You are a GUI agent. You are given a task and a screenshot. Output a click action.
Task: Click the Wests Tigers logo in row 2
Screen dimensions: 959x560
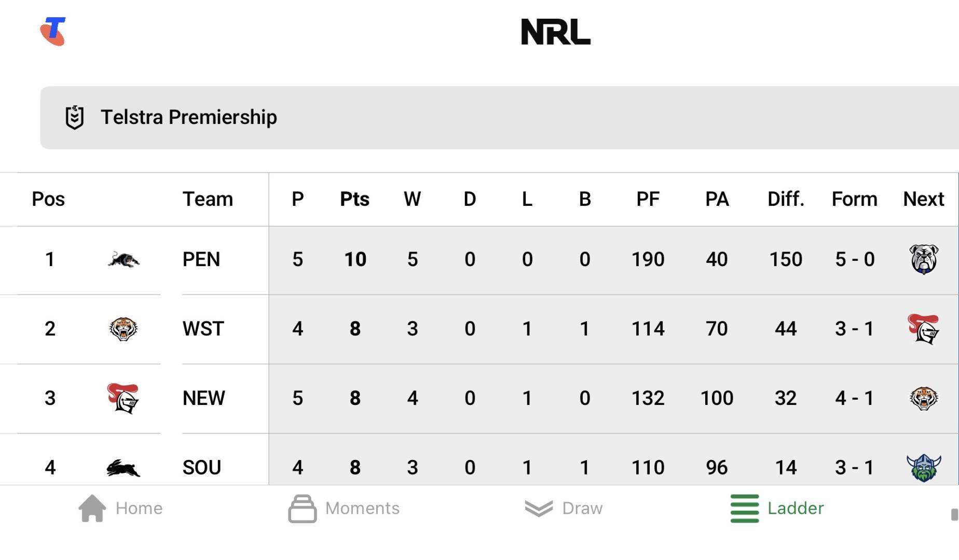[123, 329]
